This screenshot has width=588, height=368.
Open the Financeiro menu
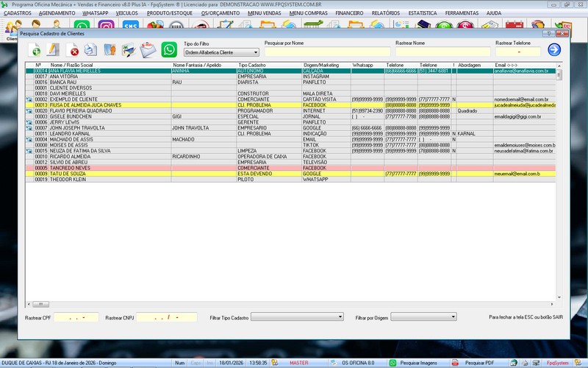350,13
